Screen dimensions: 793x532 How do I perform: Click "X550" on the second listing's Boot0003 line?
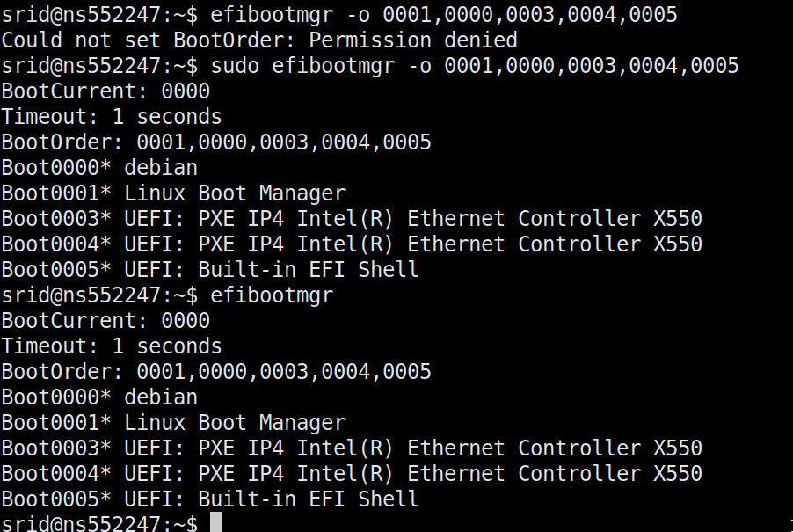[x=677, y=448]
